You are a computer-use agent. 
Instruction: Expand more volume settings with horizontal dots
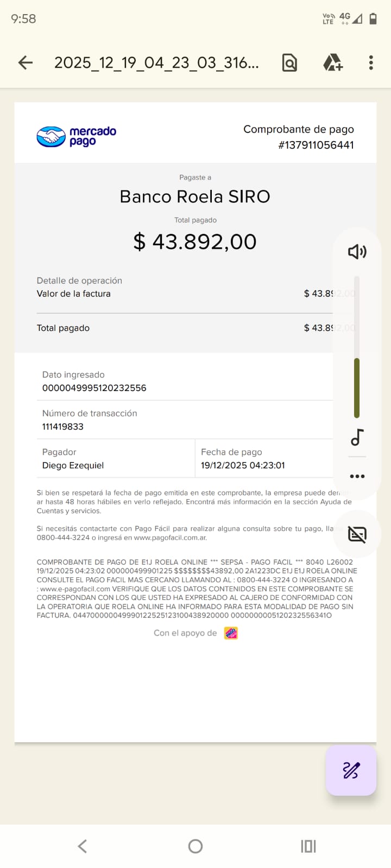click(357, 476)
